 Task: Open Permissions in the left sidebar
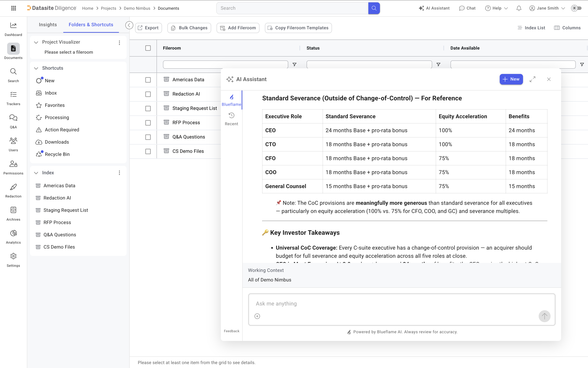[13, 168]
